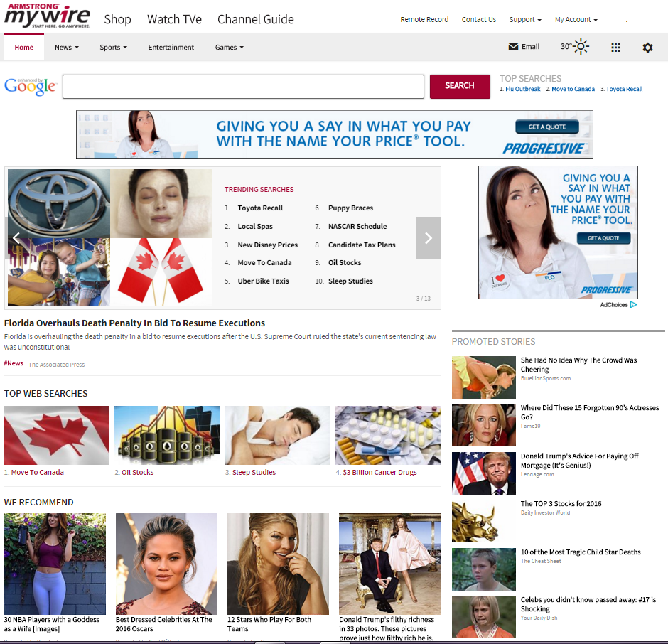The image size is (668, 644).
Task: Select trending search New Disney Prices
Action: (x=267, y=245)
